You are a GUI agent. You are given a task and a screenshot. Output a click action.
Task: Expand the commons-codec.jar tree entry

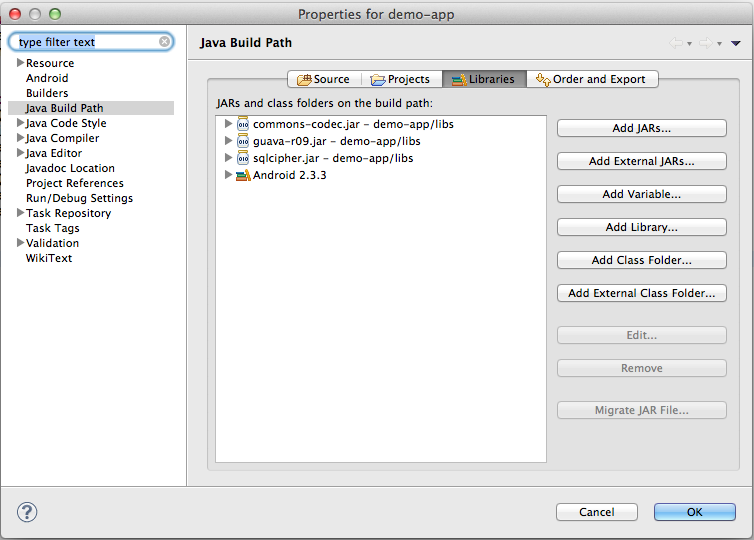coord(228,124)
